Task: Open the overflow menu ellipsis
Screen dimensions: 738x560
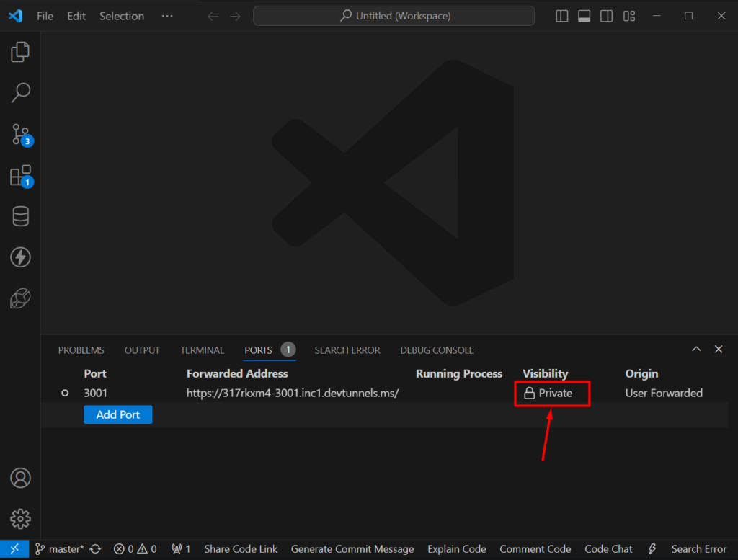Action: [x=167, y=16]
